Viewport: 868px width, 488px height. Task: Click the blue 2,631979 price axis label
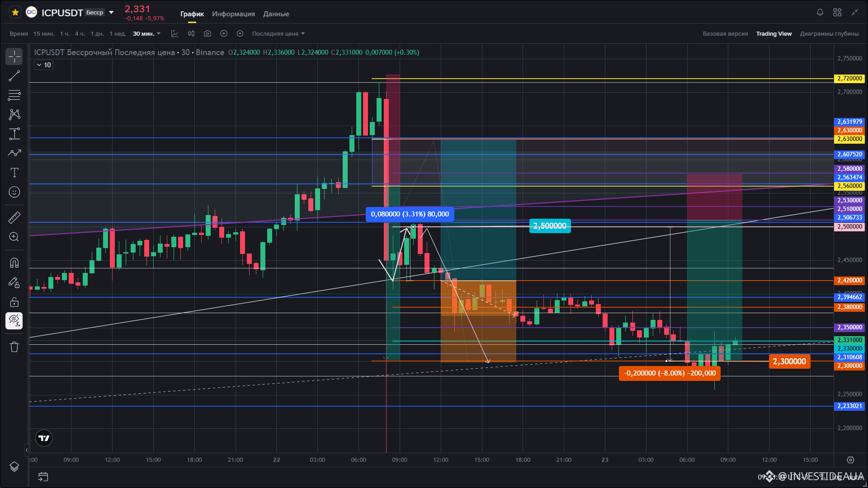point(849,122)
